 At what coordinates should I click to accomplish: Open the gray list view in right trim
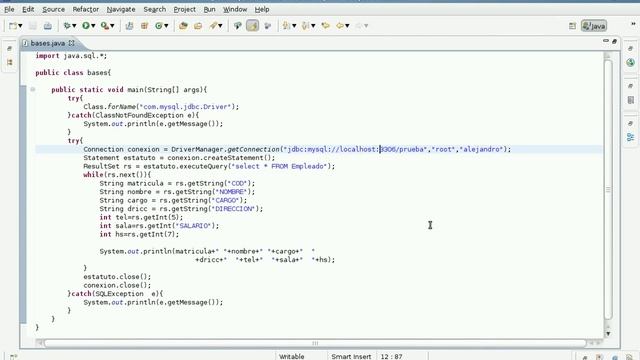click(631, 100)
